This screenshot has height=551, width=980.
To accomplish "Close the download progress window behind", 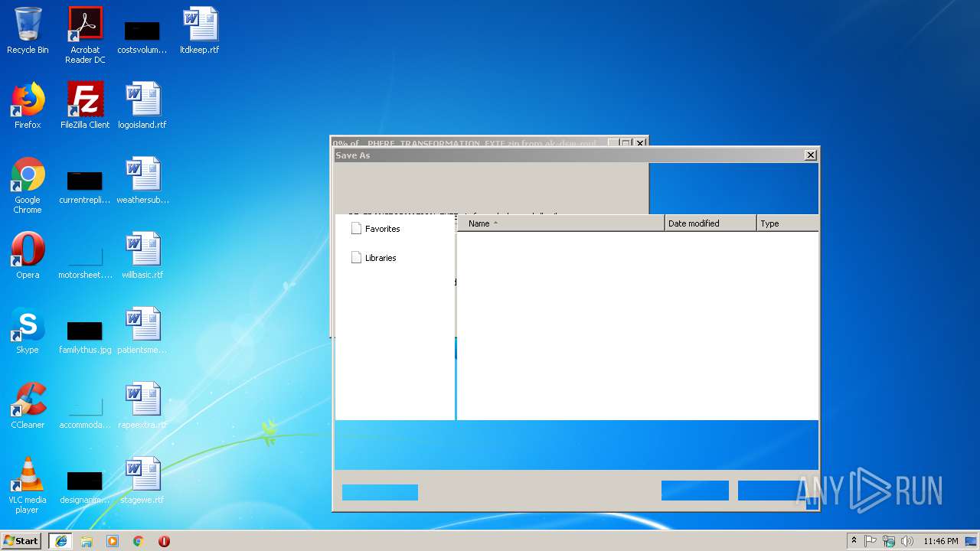I will point(641,143).
